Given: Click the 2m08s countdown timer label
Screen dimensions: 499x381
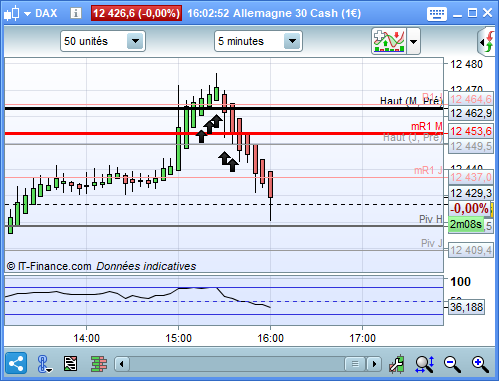Looking at the screenshot, I should click(466, 224).
